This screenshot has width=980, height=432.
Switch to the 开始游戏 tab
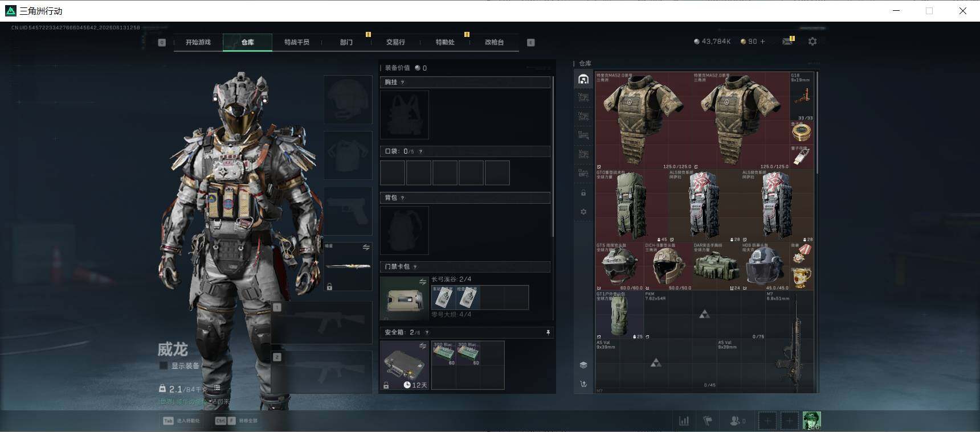[x=198, y=42]
